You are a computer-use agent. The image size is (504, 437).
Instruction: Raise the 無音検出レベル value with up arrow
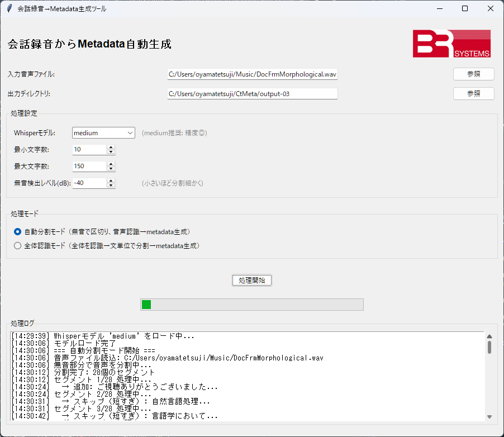[x=111, y=181]
